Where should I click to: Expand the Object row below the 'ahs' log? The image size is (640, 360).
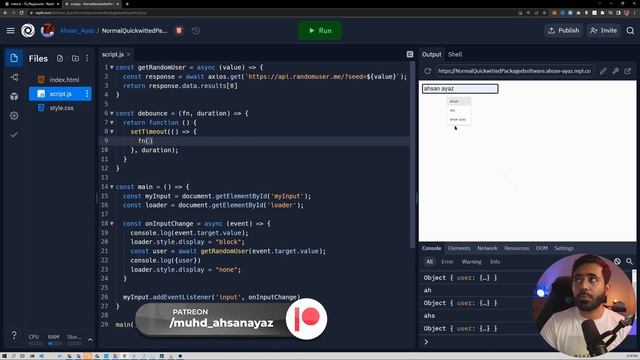[460, 328]
